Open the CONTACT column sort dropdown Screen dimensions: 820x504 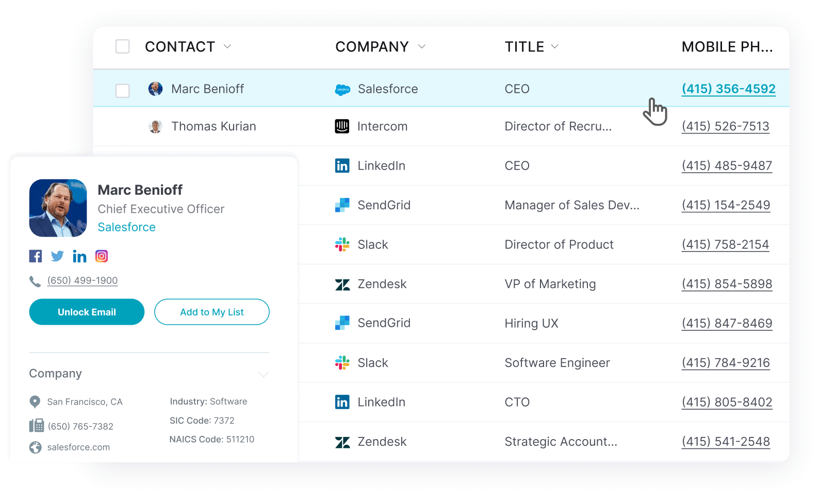[227, 46]
